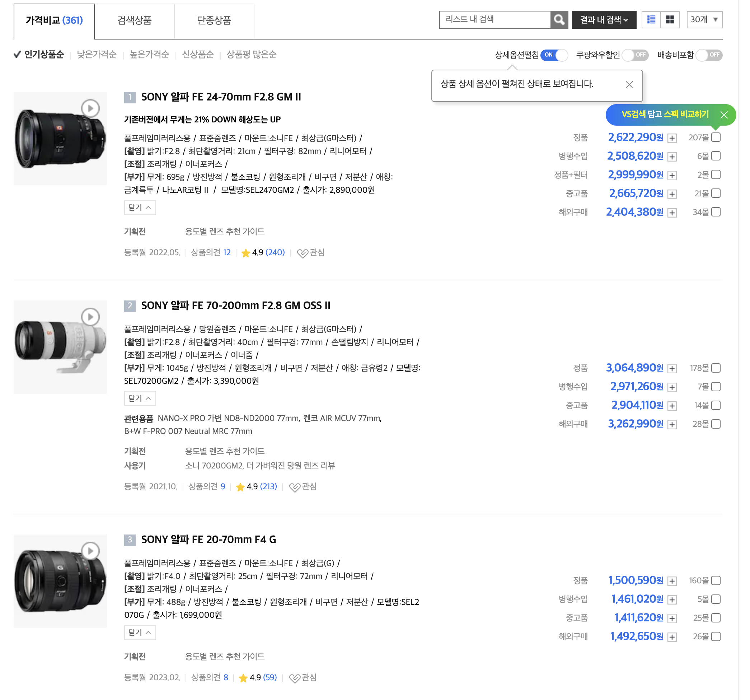Expand plus icon next to 3,064,890원
Viewport: 750px width, 700px height.
tap(672, 369)
